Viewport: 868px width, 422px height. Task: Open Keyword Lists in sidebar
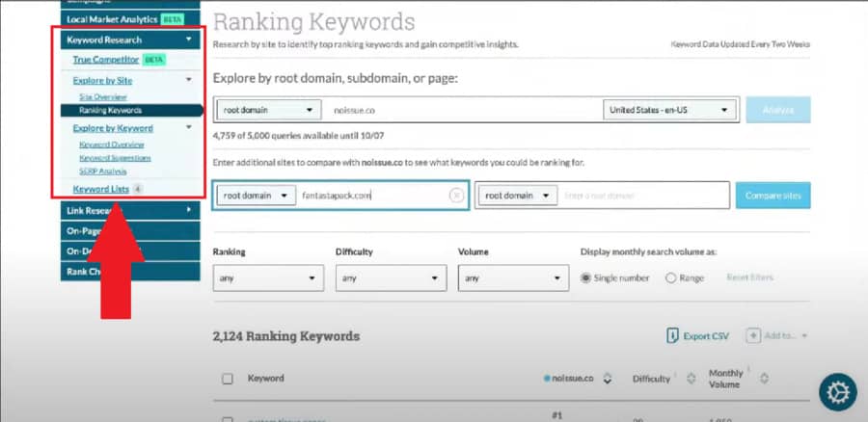pos(100,189)
